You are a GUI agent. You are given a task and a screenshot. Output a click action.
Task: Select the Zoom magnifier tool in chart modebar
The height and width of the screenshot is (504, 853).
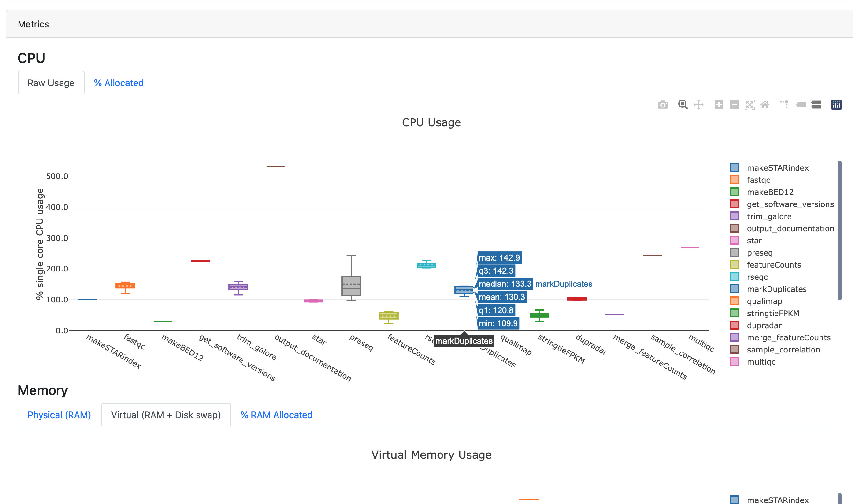tap(683, 105)
